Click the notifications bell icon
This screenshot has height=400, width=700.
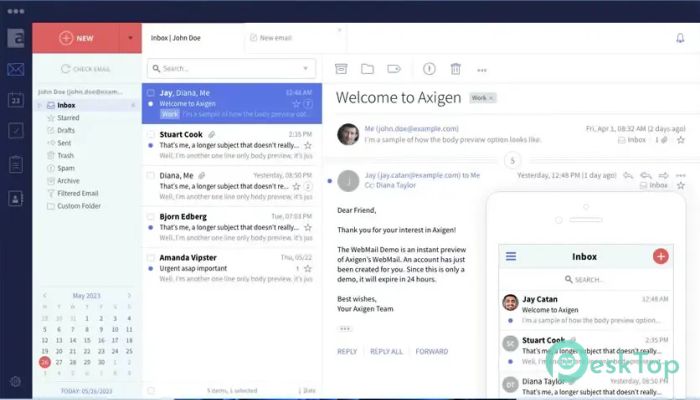[680, 38]
